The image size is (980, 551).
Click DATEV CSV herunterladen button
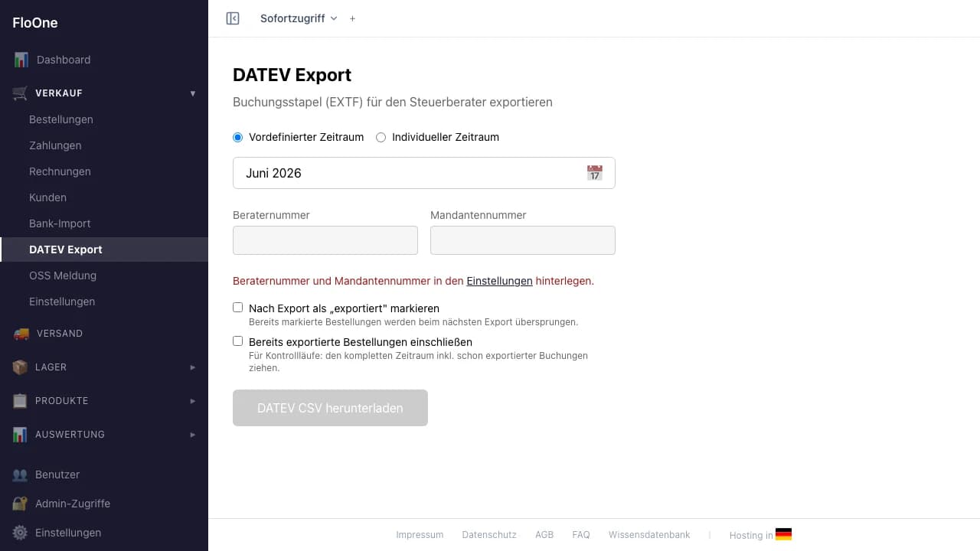pyautogui.click(x=330, y=408)
